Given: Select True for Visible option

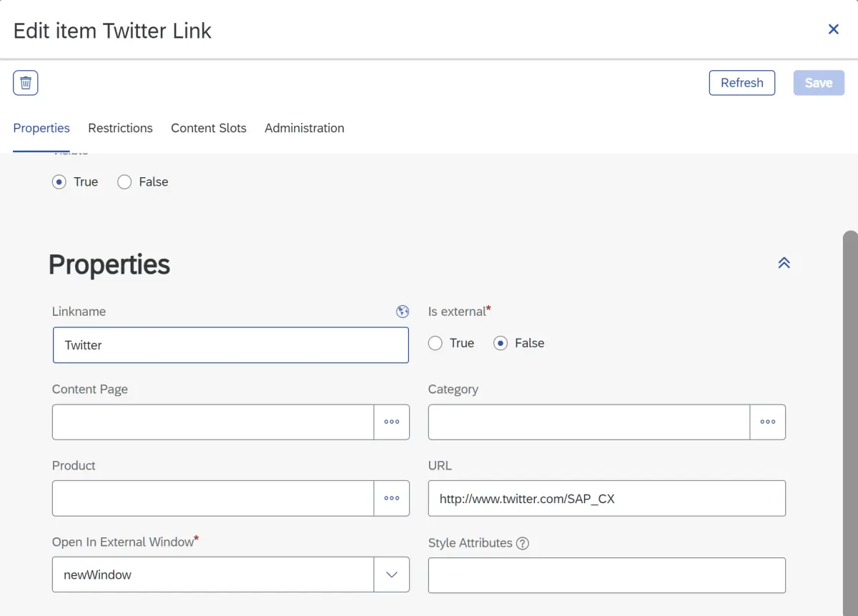Looking at the screenshot, I should pos(60,182).
